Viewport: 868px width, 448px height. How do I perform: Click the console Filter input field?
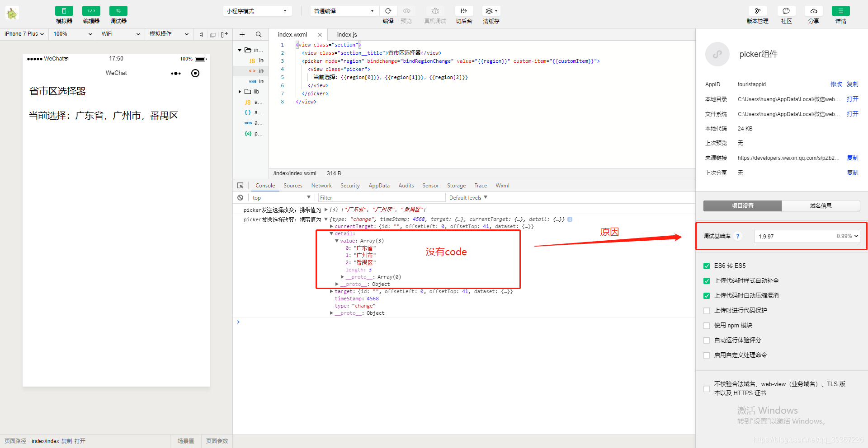tap(382, 198)
